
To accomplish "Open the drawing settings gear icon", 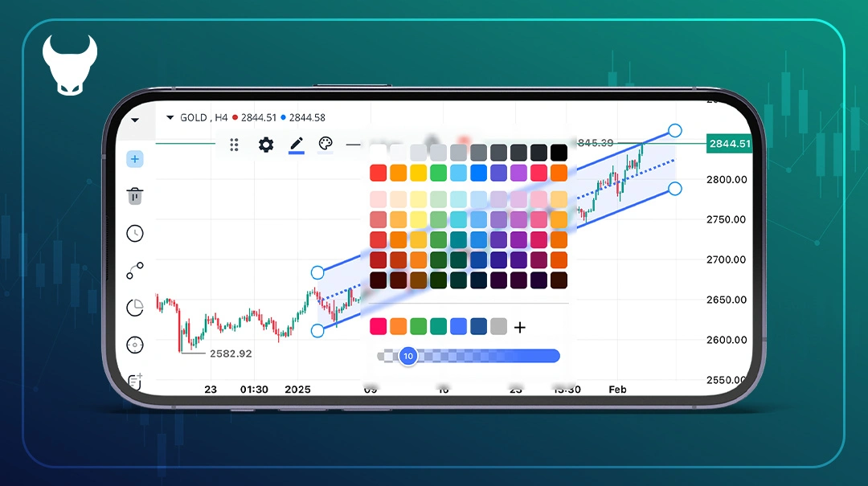I will [x=266, y=145].
